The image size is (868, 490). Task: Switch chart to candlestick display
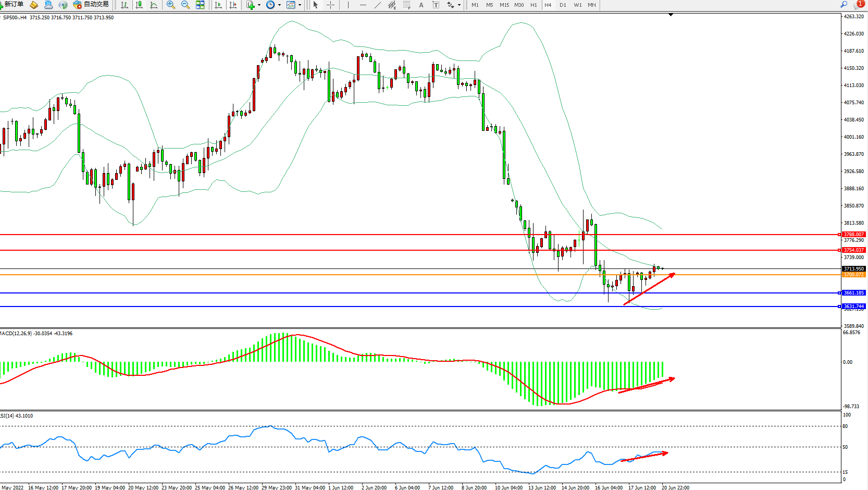(x=139, y=5)
